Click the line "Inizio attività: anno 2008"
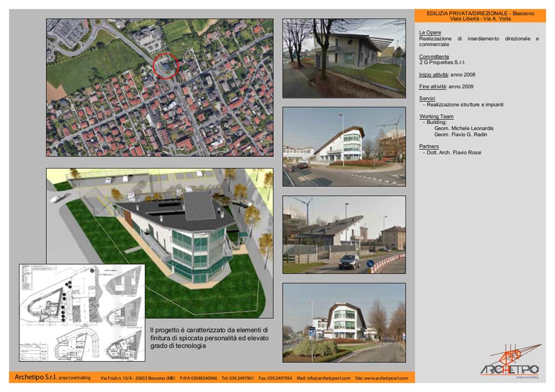The height and width of the screenshot is (392, 555). (x=447, y=75)
